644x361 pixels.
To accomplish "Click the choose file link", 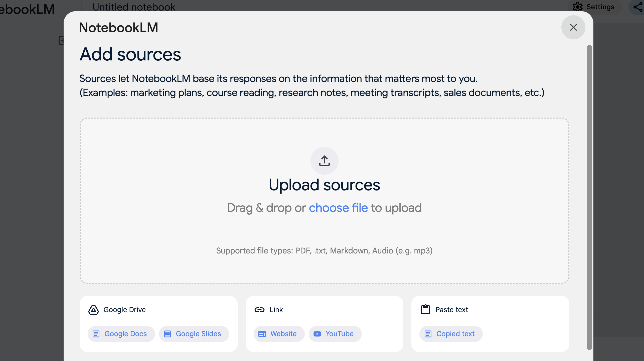I will point(338,208).
